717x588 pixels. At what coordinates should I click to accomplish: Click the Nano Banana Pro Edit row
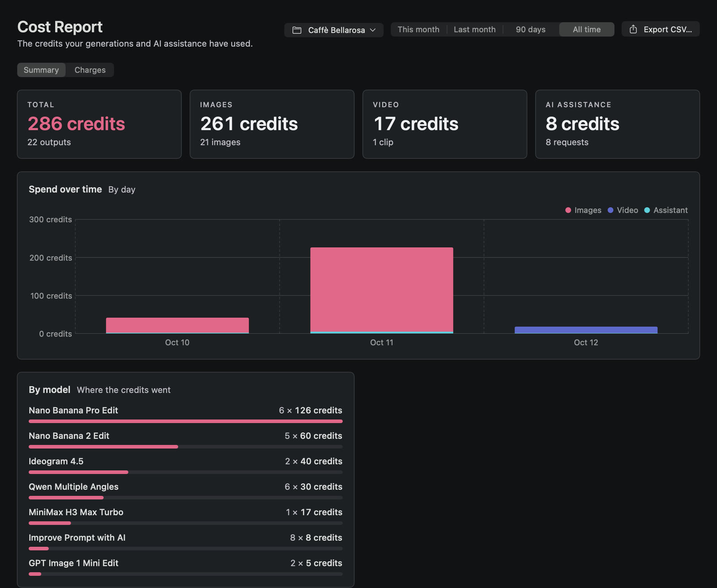click(186, 414)
